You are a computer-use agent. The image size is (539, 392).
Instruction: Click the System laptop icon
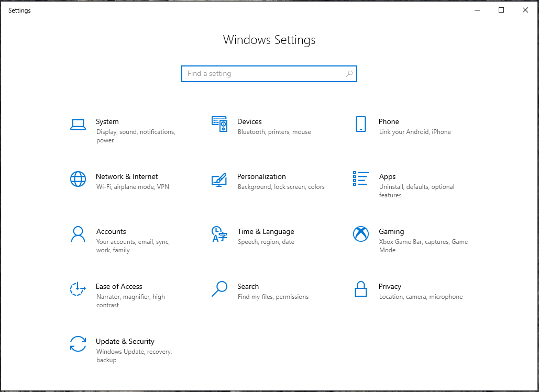pyautogui.click(x=78, y=125)
